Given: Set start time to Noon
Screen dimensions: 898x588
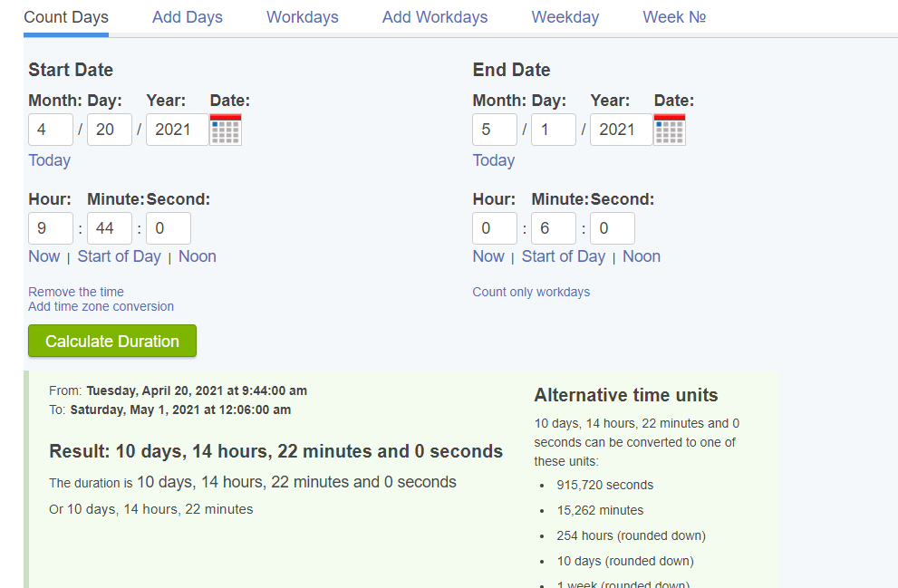Looking at the screenshot, I should (198, 256).
